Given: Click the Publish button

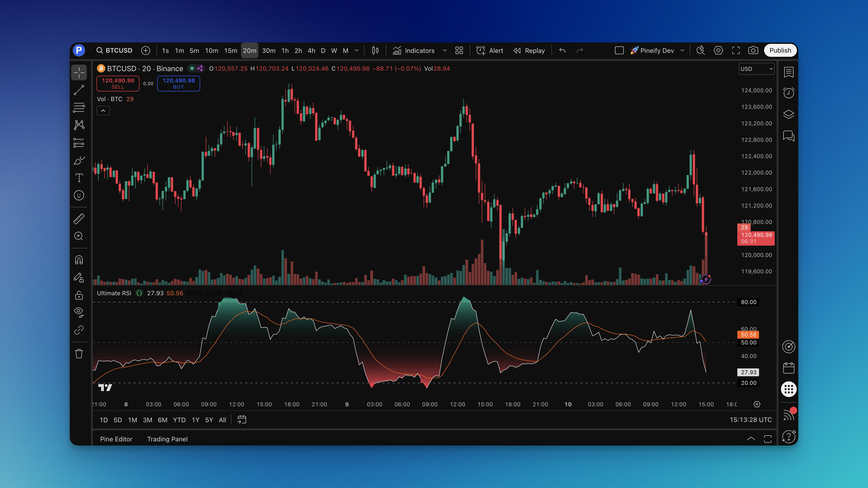Looking at the screenshot, I should click(780, 51).
